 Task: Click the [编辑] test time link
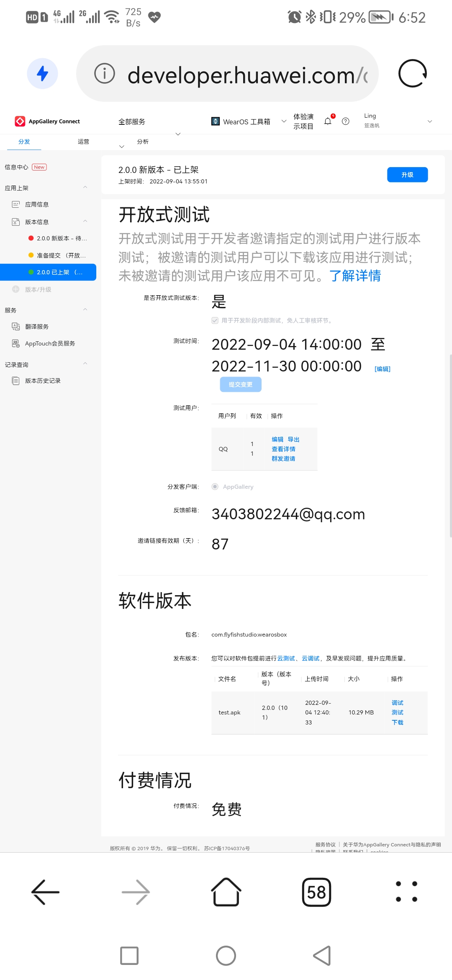point(383,369)
